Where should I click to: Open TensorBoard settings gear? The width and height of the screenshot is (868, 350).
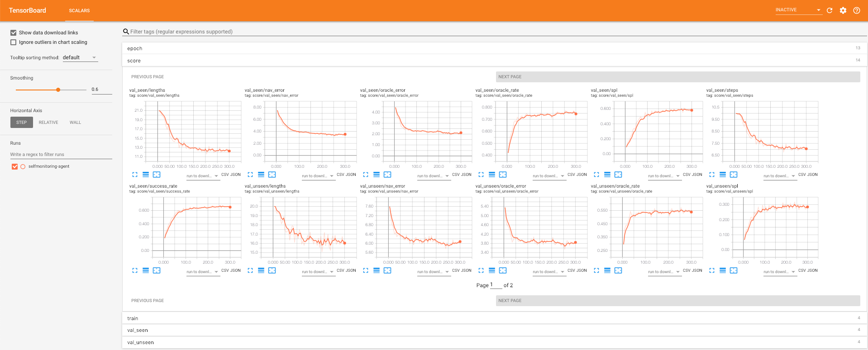[x=843, y=10]
